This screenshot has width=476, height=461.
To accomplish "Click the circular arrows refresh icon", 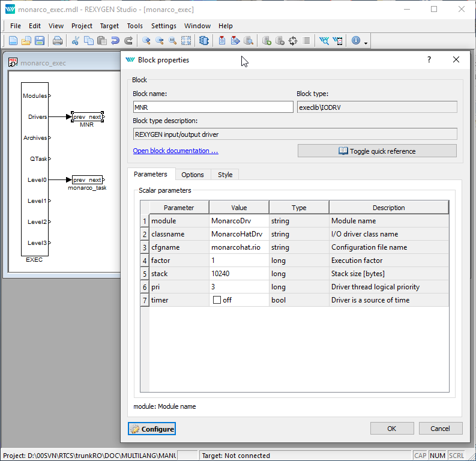I will click(x=293, y=40).
